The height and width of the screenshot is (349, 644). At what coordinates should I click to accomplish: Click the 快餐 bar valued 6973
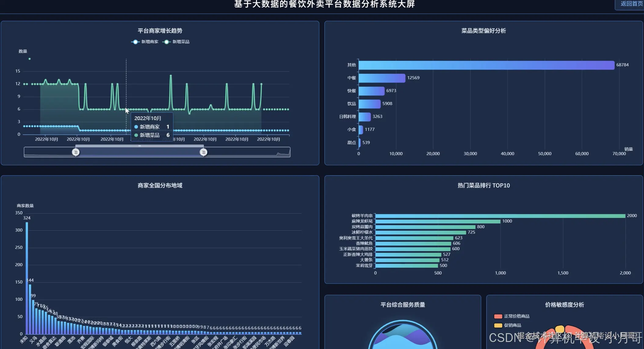[371, 91]
